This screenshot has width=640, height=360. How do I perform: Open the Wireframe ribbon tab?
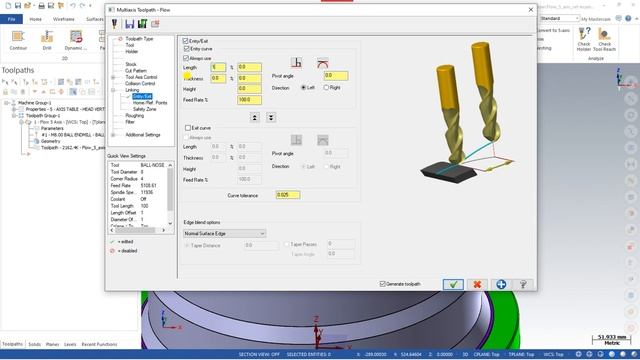coord(64,19)
